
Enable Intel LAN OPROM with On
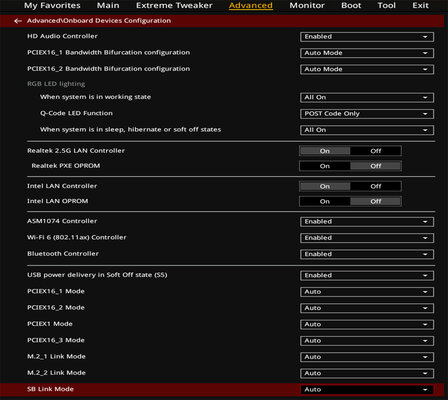coord(325,201)
